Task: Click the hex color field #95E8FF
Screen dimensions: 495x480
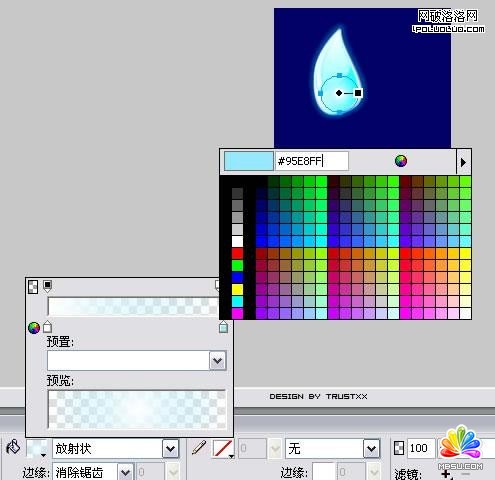Action: (312, 161)
